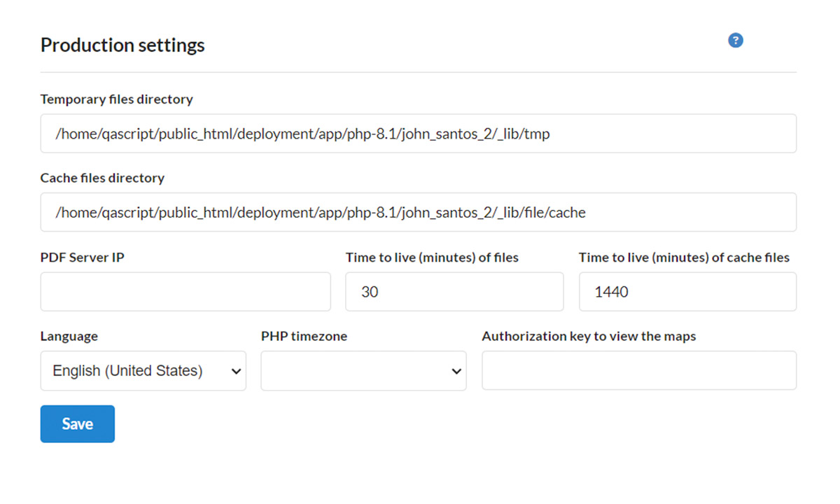Focus the Authorization key to view the maps field
This screenshot has height=504, width=840.
pos(638,370)
